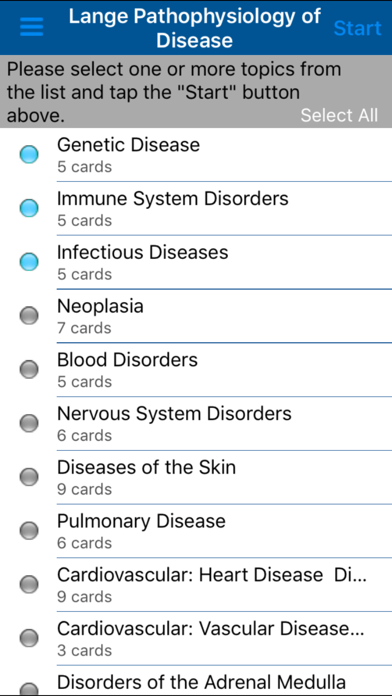This screenshot has height=696, width=392.
Task: Deselect the Immune System Disorders circle
Action: pos(29,208)
